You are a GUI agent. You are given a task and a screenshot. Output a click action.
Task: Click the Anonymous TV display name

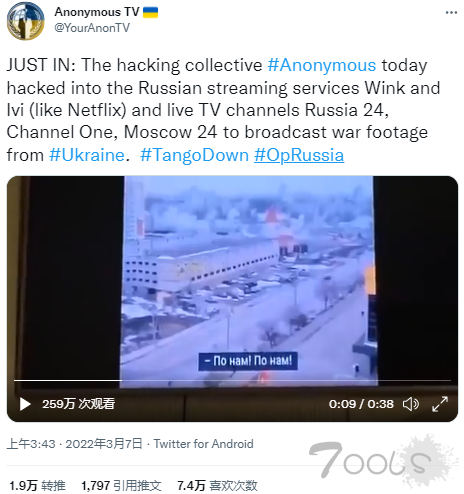(97, 12)
